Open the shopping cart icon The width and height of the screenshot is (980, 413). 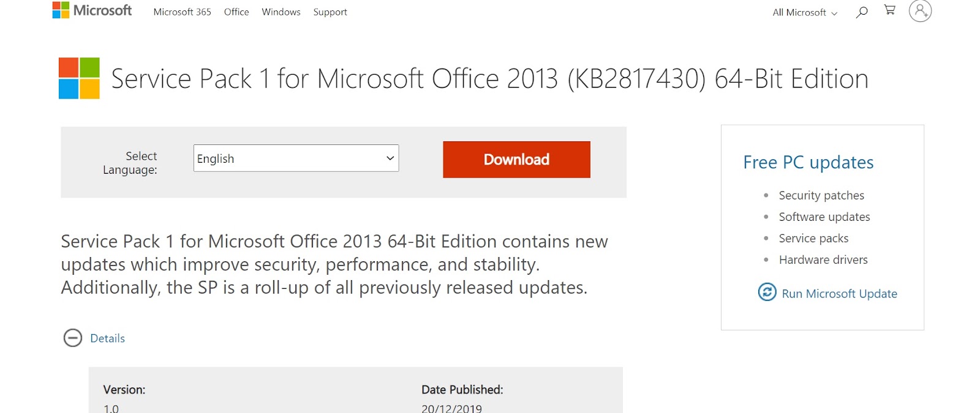coord(890,10)
